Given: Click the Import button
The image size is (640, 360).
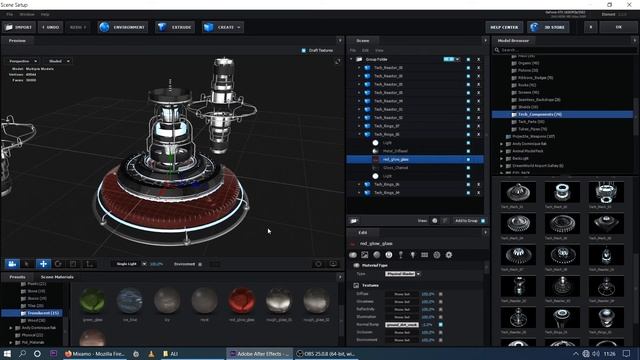Looking at the screenshot, I should (x=19, y=27).
